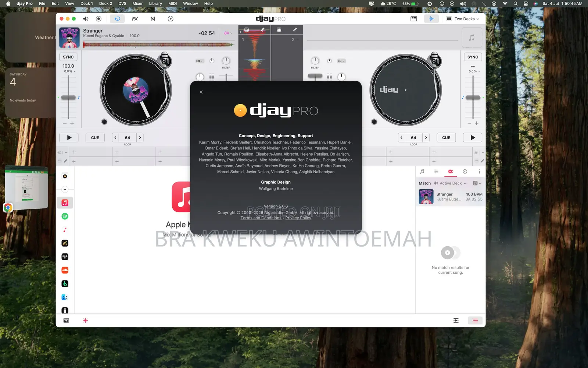
Task: Open the Match tab in side panel
Action: 451,171
